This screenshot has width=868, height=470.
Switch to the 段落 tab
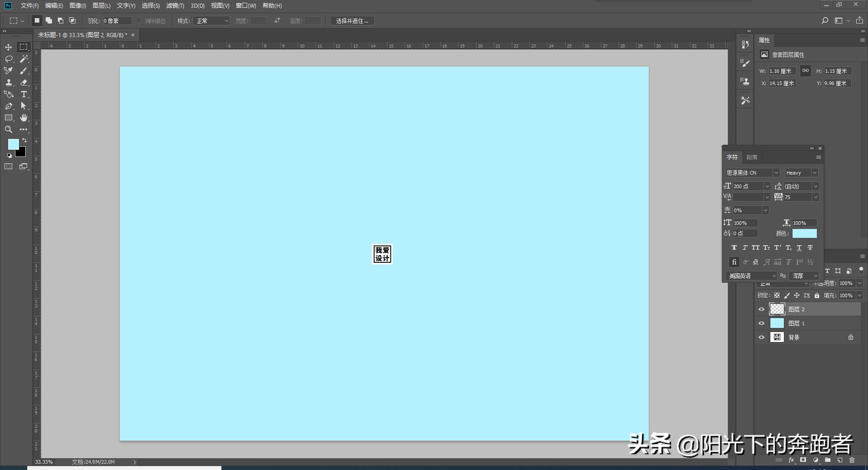[x=752, y=157]
